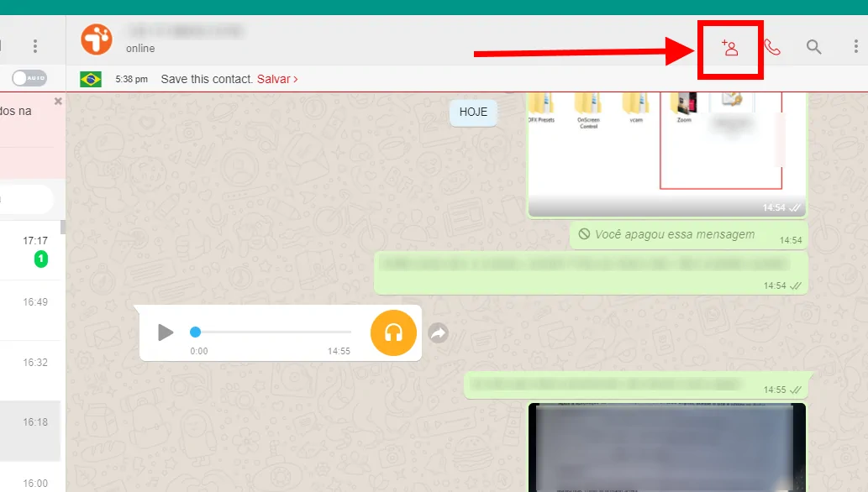Open the chat options three-dot menu

coord(856,46)
